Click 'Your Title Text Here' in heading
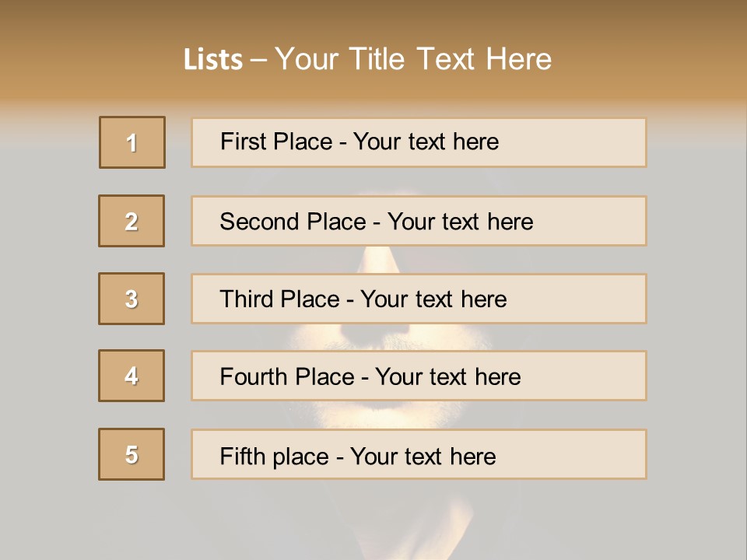 click(x=413, y=59)
